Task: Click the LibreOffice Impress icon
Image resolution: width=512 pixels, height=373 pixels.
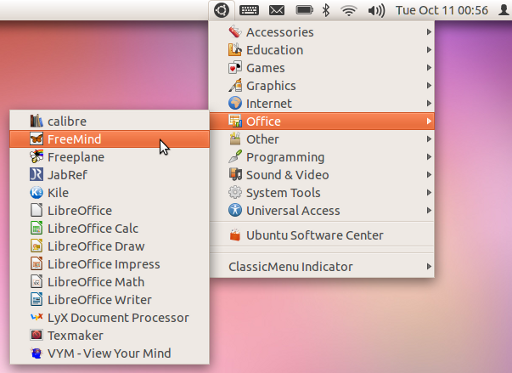Action: tap(36, 264)
